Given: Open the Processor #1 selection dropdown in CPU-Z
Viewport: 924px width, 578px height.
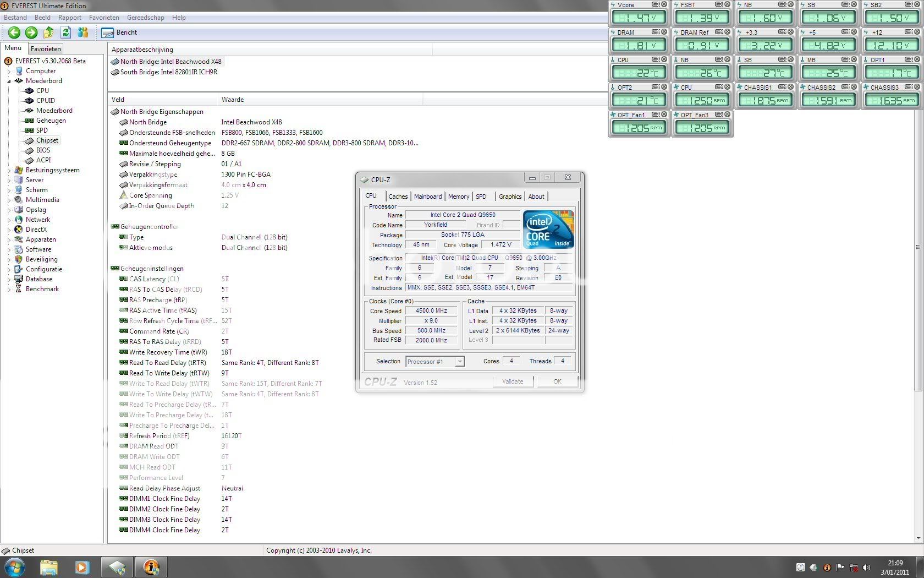Looking at the screenshot, I should 435,362.
